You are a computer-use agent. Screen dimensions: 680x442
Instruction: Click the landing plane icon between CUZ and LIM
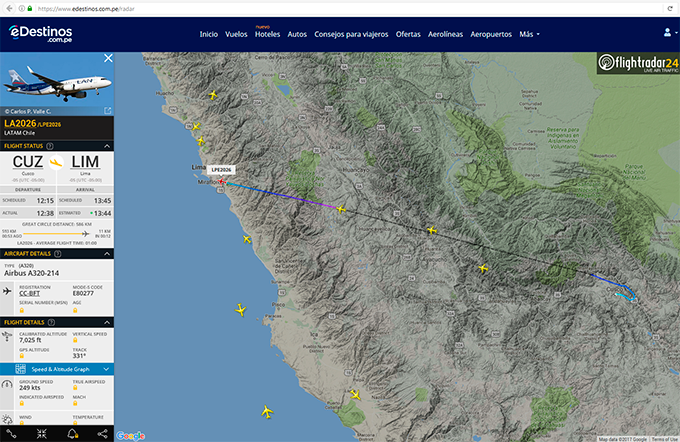tap(56, 162)
